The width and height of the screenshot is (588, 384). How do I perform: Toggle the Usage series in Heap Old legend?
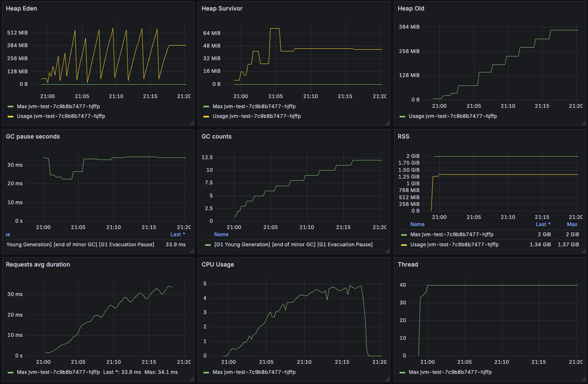[453, 116]
